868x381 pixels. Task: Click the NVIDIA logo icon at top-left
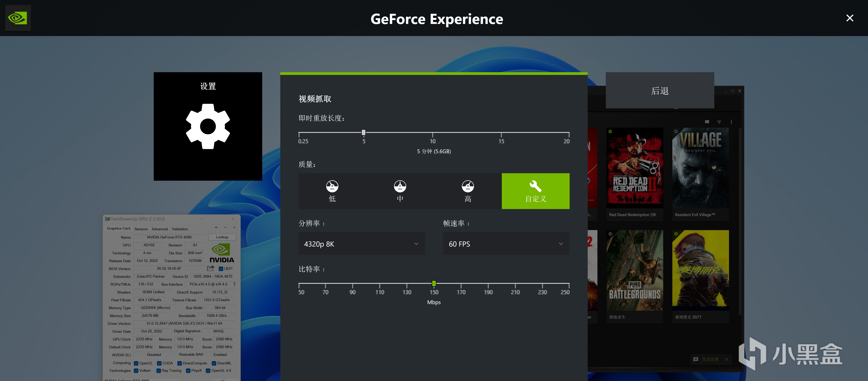pyautogui.click(x=18, y=18)
